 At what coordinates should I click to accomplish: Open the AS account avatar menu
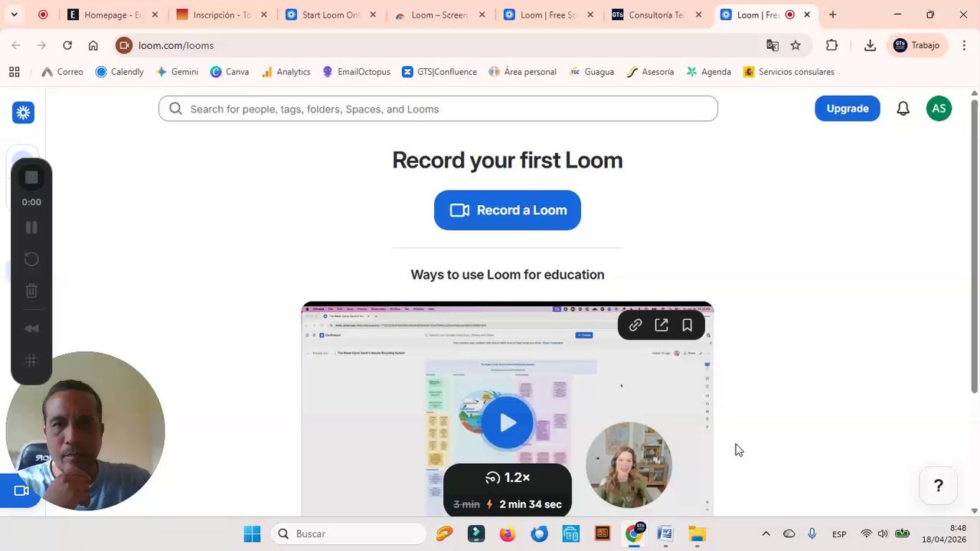tap(939, 109)
